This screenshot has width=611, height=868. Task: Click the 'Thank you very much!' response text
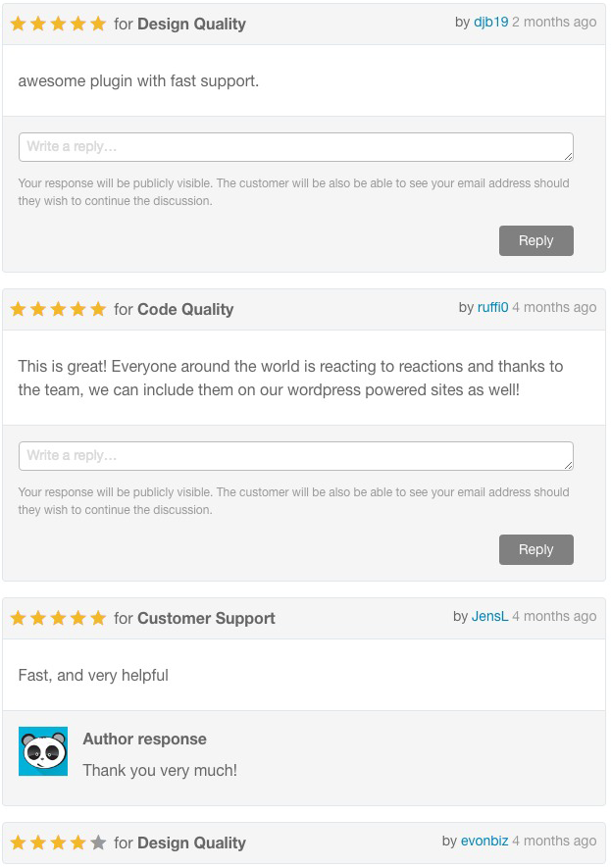click(160, 771)
